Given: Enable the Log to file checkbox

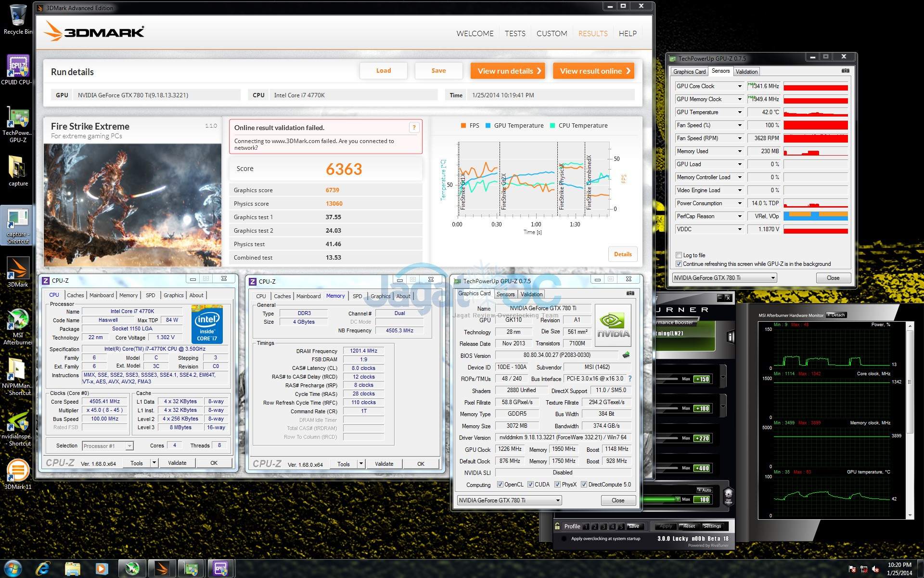Looking at the screenshot, I should (679, 255).
